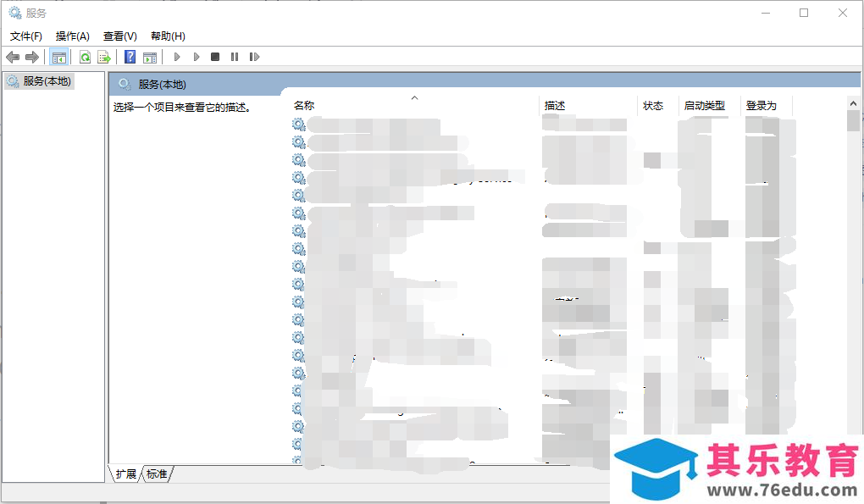Switch to the 扩展 tab

(x=125, y=474)
